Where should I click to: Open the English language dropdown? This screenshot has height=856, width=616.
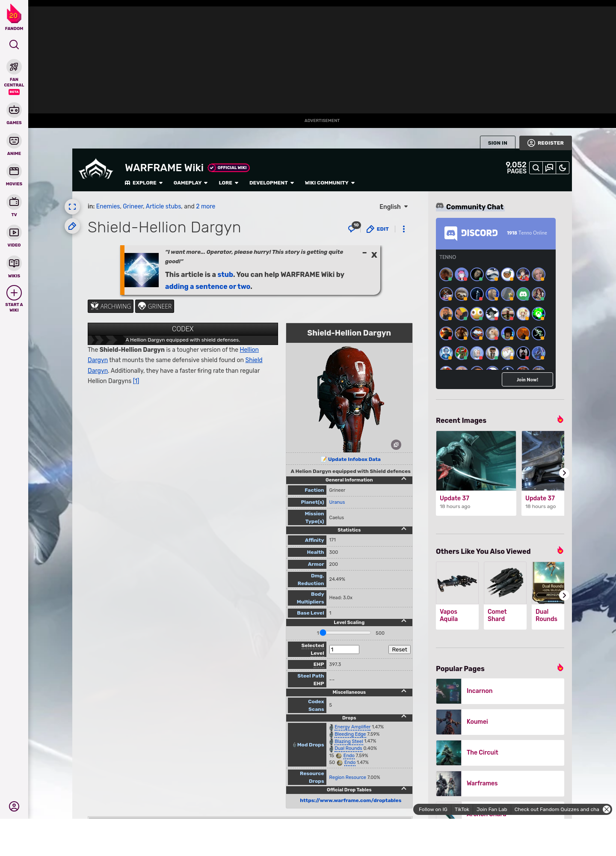[x=394, y=207]
